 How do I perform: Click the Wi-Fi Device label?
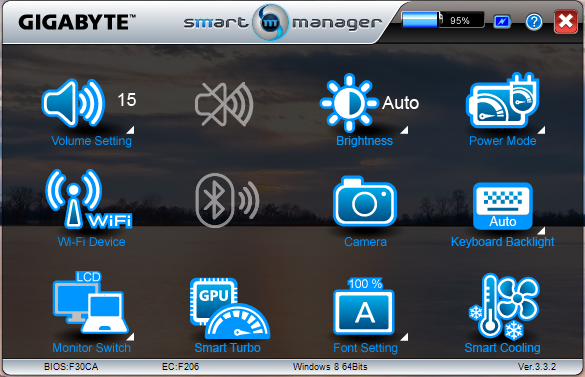[x=91, y=242]
